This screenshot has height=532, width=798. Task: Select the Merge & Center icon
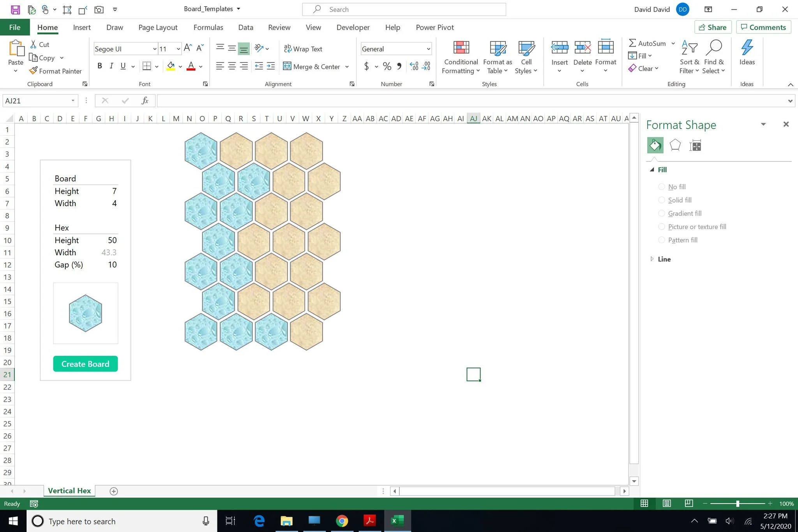[287, 66]
